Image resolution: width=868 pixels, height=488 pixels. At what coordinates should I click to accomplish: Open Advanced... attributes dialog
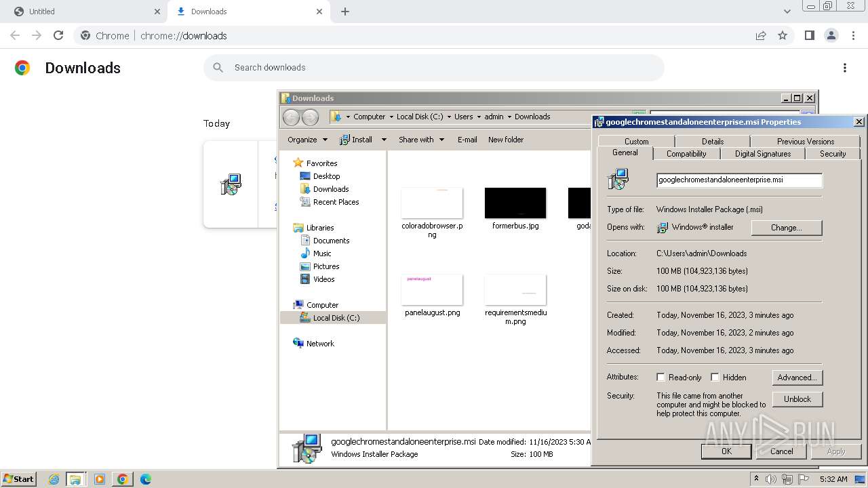(797, 378)
